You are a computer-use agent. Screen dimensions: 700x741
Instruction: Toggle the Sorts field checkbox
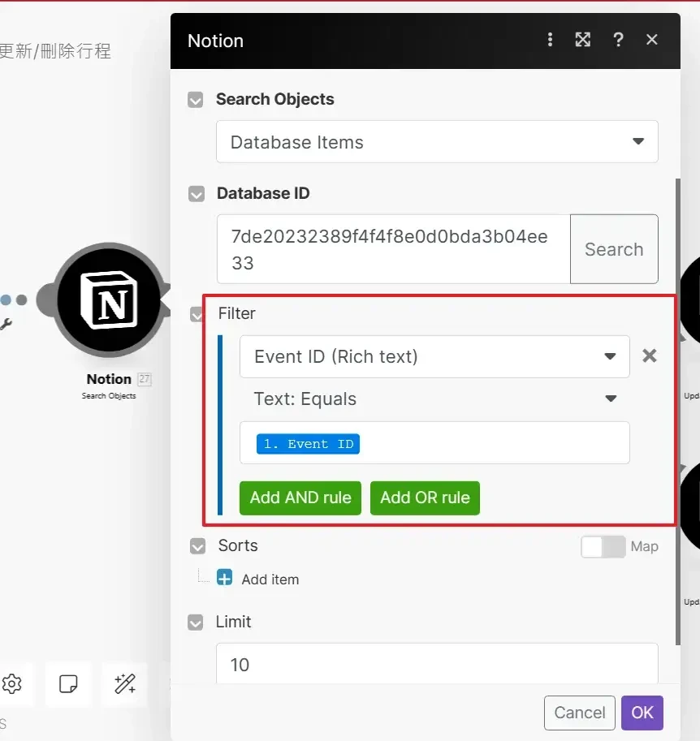197,546
